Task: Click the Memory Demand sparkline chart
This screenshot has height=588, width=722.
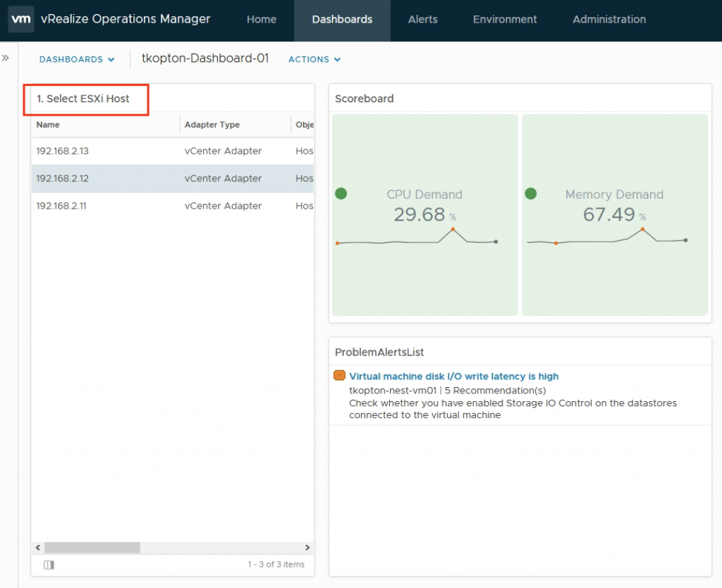Action: (607, 236)
